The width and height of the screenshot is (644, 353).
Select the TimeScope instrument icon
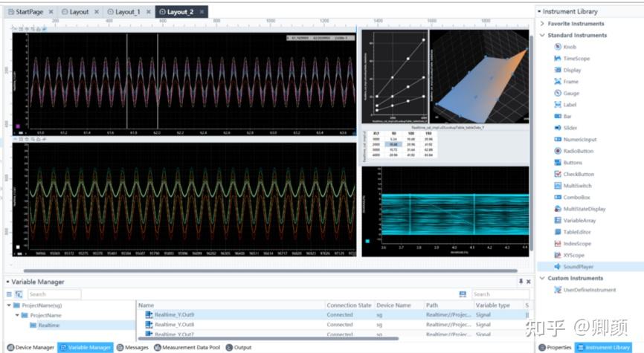click(558, 58)
